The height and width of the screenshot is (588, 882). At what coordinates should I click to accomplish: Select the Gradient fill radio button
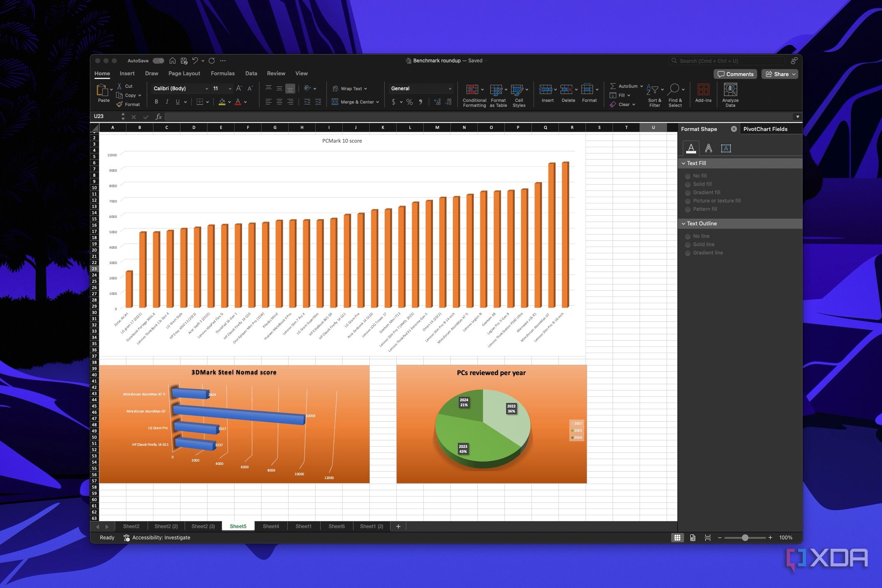tap(688, 193)
